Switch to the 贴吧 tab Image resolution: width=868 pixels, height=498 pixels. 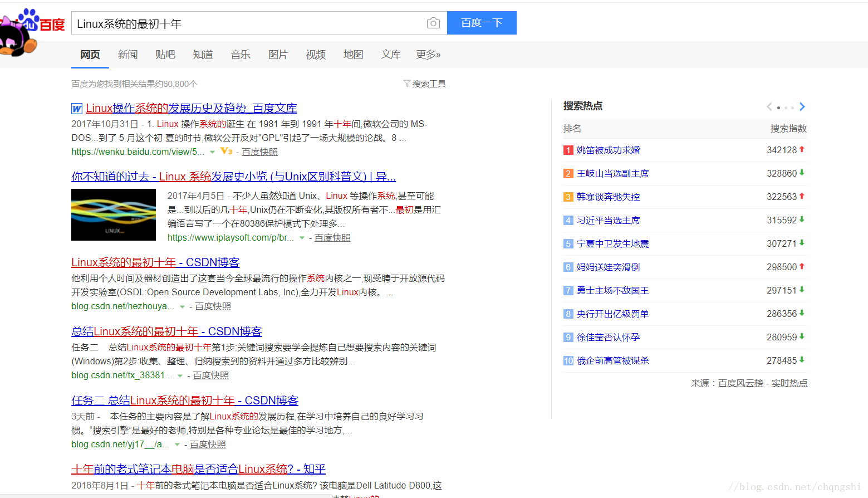tap(165, 55)
